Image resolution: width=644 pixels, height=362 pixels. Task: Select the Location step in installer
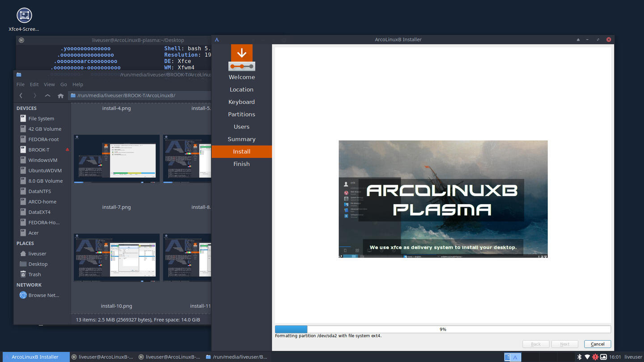click(x=241, y=89)
